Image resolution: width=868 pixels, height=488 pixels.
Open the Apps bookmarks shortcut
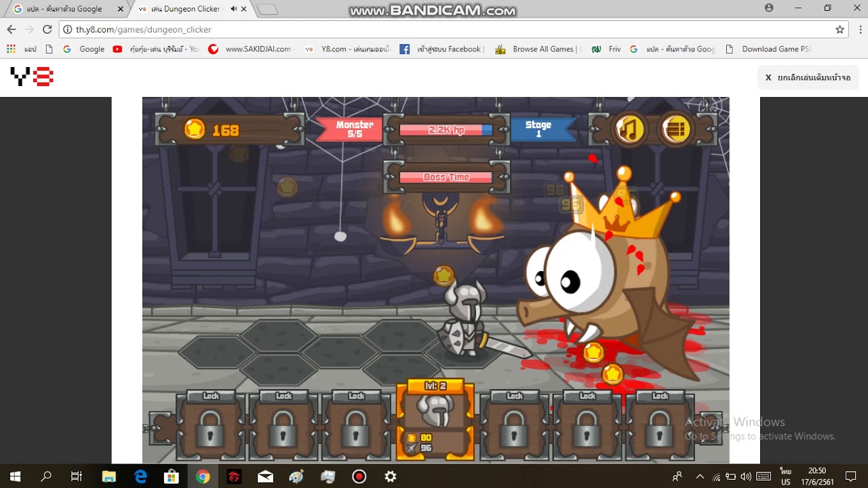pos(21,49)
